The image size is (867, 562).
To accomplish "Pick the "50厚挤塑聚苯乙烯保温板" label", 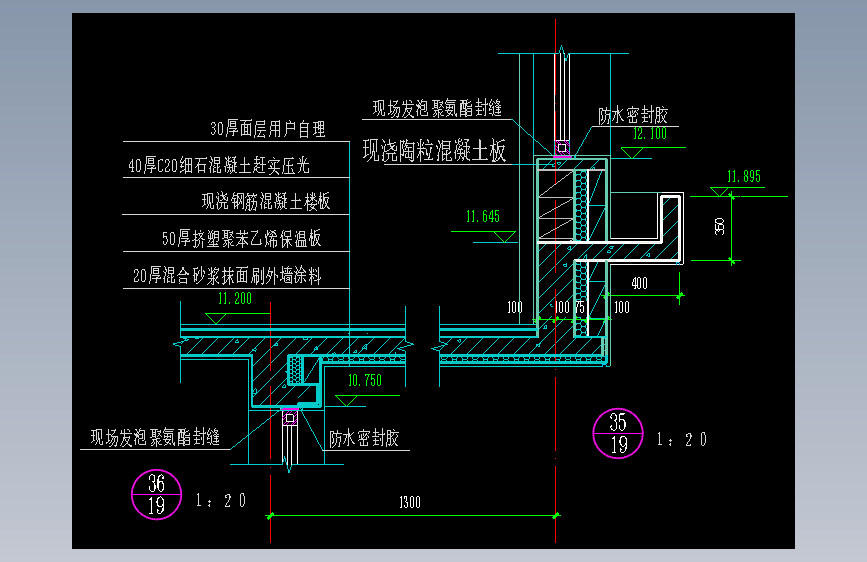I will [x=241, y=238].
